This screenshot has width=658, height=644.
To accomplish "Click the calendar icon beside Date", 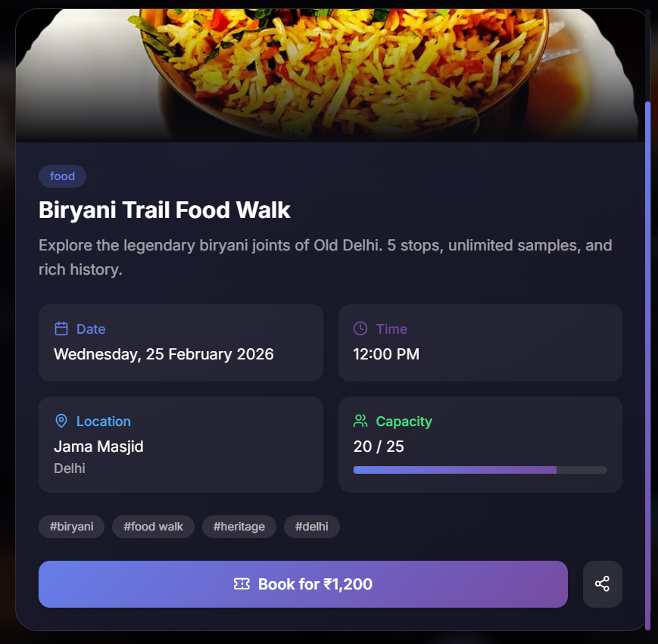I will pos(61,328).
